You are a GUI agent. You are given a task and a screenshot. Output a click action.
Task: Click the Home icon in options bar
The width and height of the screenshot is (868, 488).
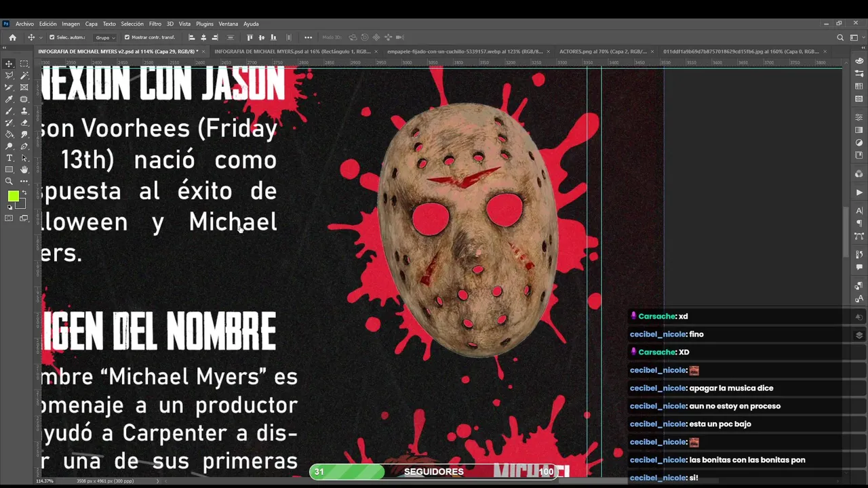pyautogui.click(x=12, y=37)
